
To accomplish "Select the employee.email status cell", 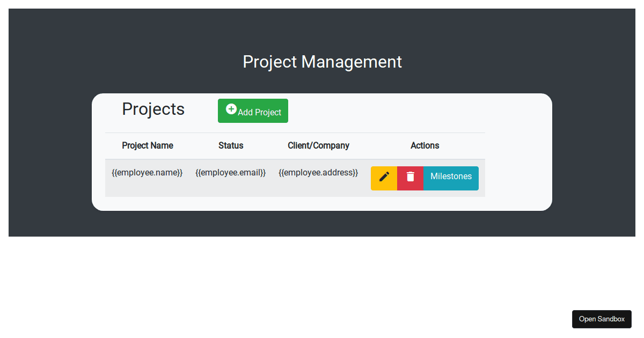I will pos(231,172).
